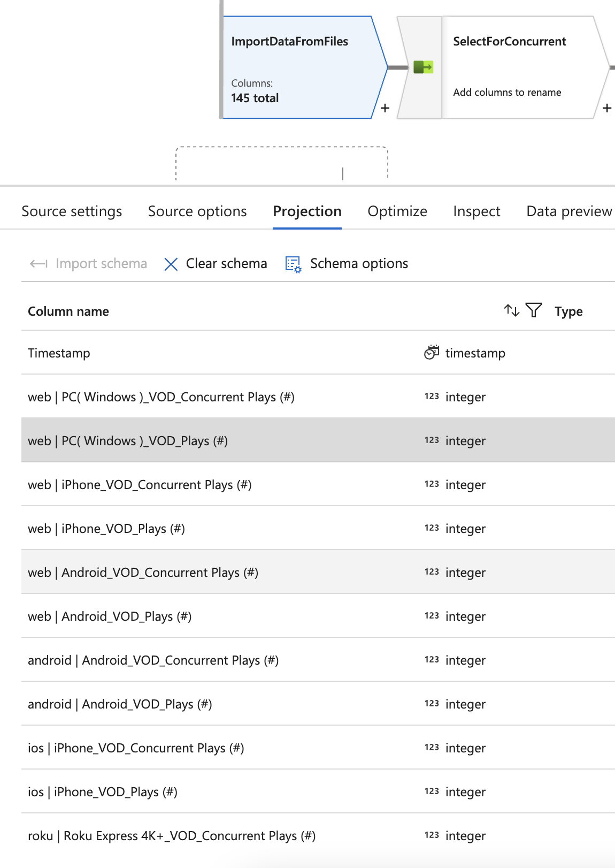615x868 pixels.
Task: Open the timestamp type dropdown
Action: click(475, 353)
